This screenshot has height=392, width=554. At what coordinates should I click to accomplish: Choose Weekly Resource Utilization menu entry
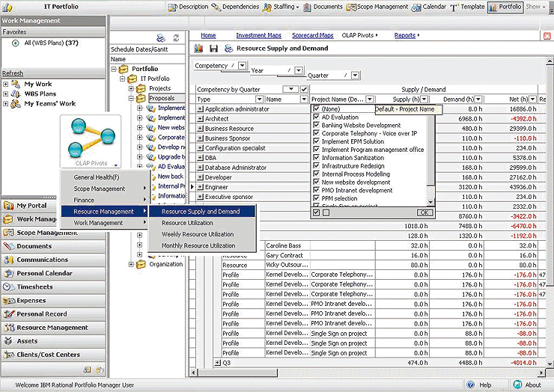201,234
